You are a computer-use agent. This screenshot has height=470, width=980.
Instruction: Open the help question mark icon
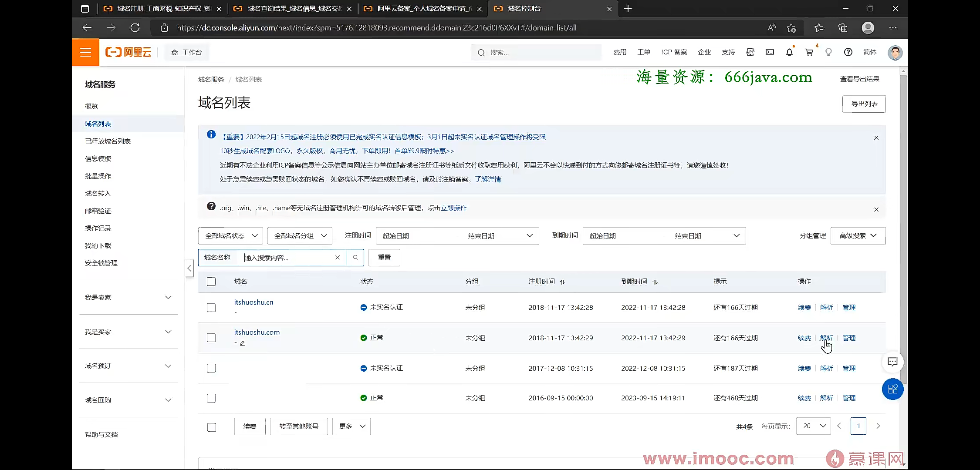point(848,52)
